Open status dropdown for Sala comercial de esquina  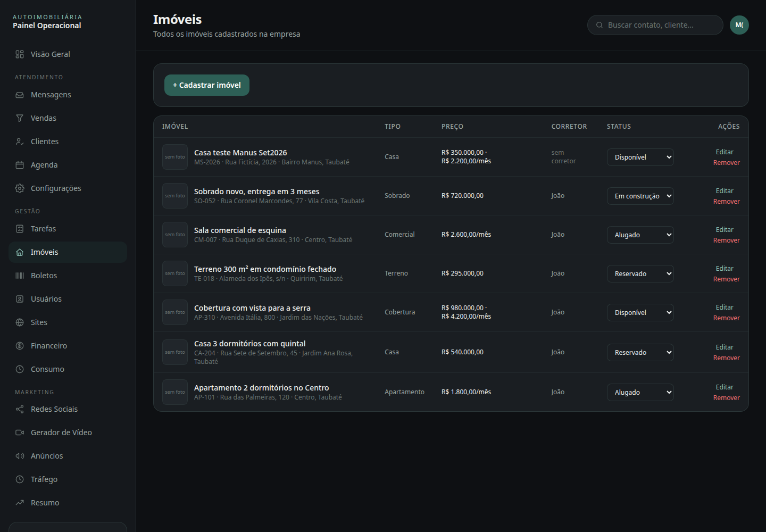[640, 235]
